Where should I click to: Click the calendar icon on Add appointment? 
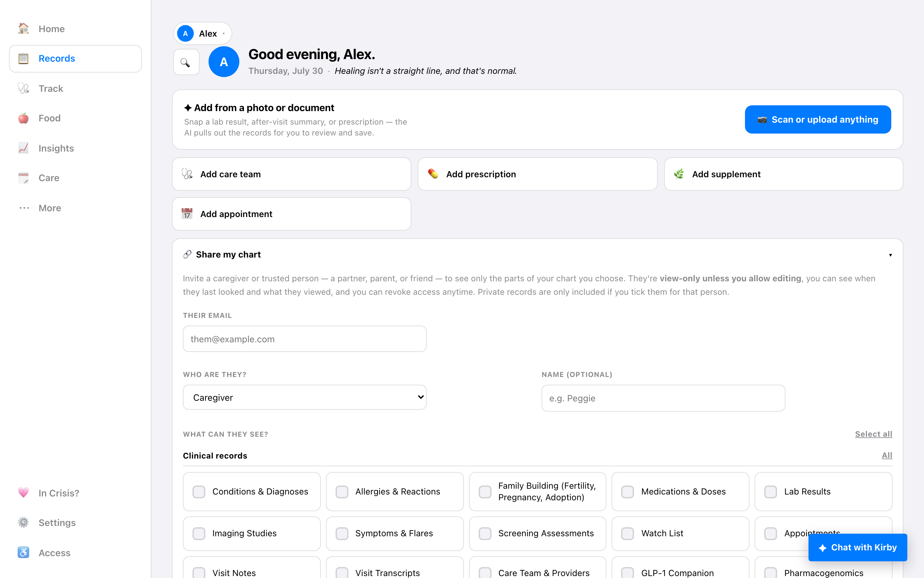point(187,214)
